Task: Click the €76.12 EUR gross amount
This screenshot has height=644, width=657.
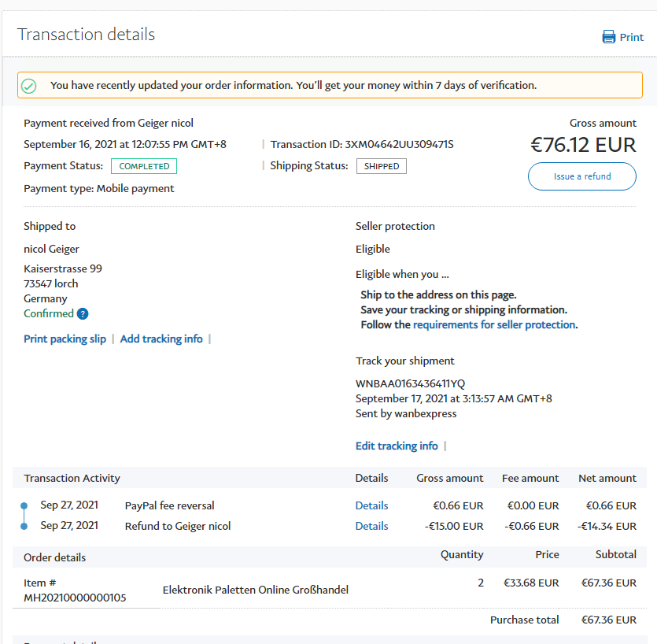Action: (x=583, y=145)
